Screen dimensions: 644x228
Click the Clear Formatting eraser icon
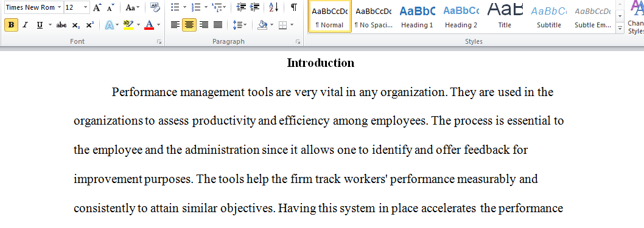155,7
